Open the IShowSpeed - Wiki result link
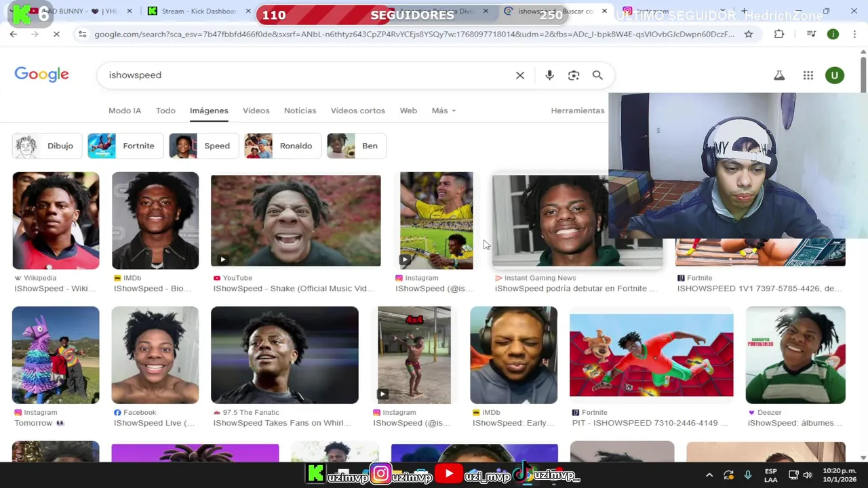The height and width of the screenshot is (488, 868). pyautogui.click(x=55, y=289)
